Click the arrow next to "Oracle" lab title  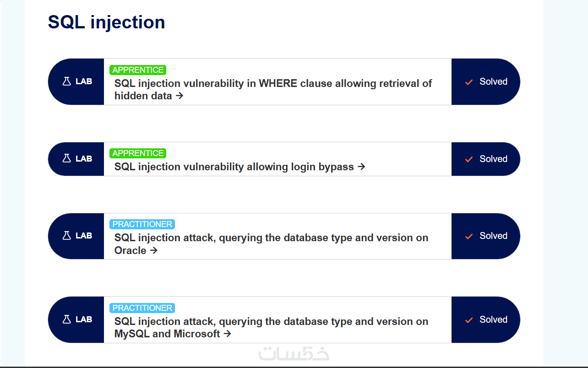pyautogui.click(x=154, y=250)
